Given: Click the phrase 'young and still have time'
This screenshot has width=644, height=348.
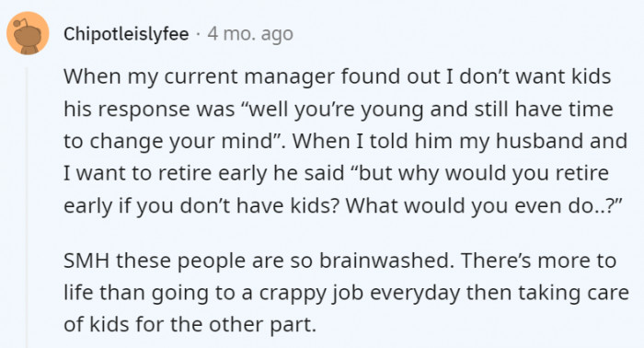Looking at the screenshot, I should click(x=487, y=110).
